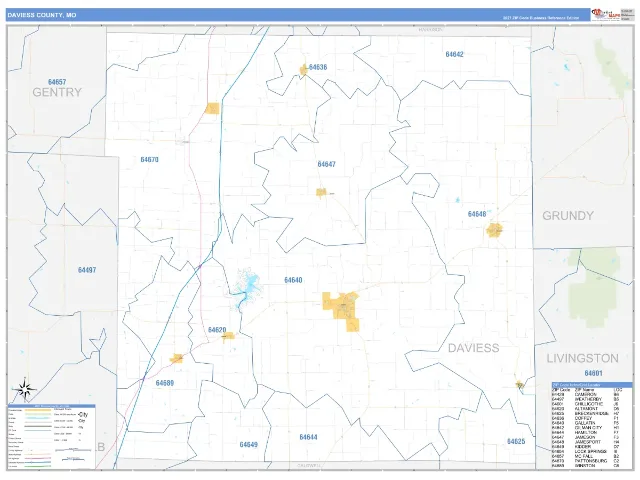Click the JAMESPORT row in the ZIP index
640x480 pixels.
[x=586, y=442]
